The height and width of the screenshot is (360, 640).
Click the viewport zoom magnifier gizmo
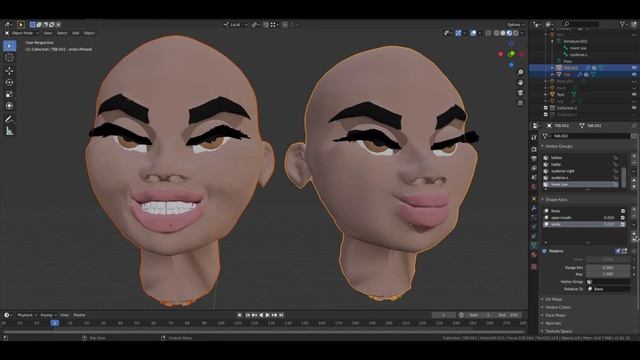(520, 72)
